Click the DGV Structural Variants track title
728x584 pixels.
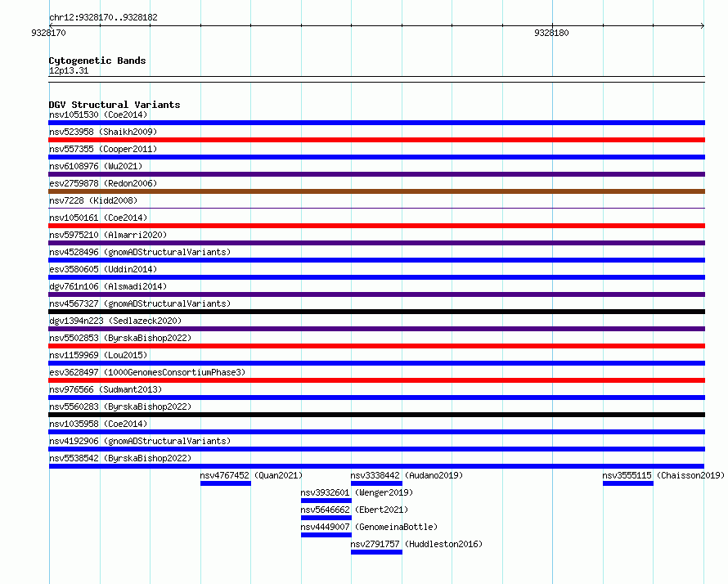pyautogui.click(x=115, y=105)
